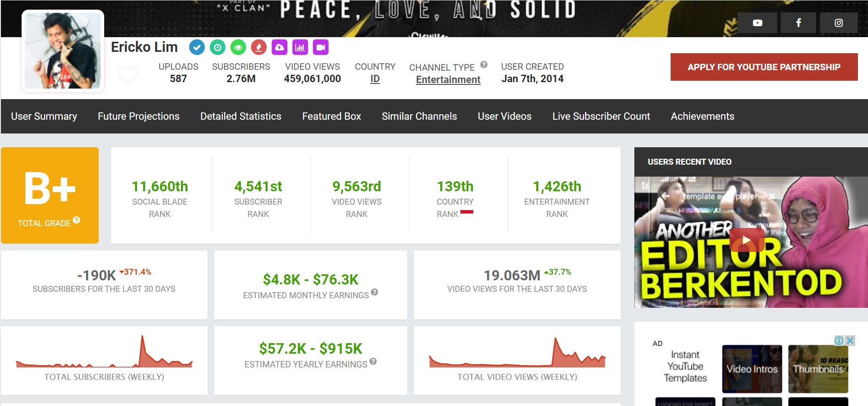This screenshot has width=868, height=406.
Task: Click the 19.063M video views value
Action: coord(512,275)
